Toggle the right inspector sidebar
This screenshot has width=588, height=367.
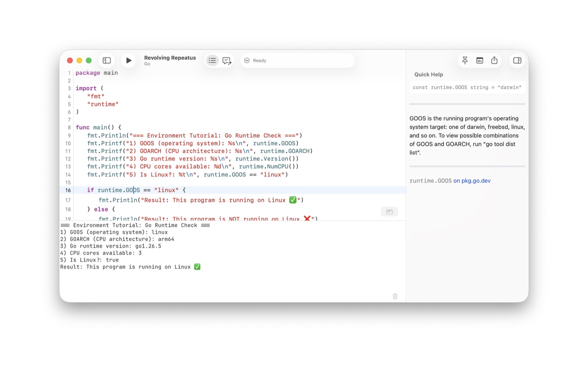click(517, 61)
